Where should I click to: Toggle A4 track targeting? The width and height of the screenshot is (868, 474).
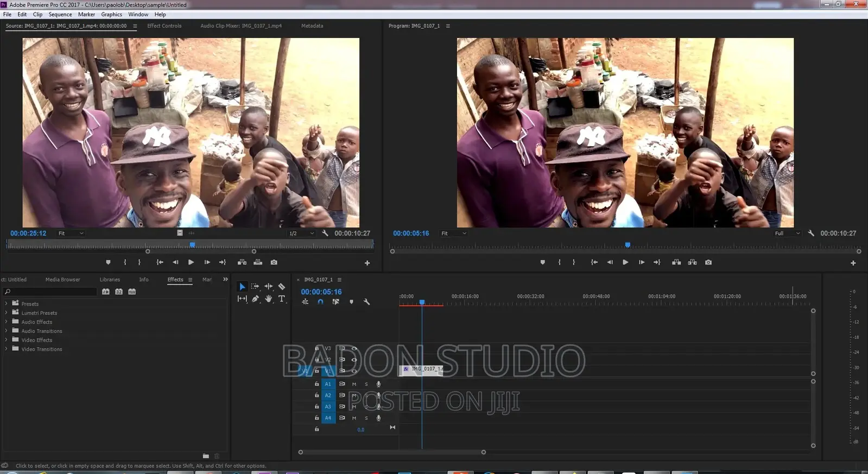tap(328, 418)
